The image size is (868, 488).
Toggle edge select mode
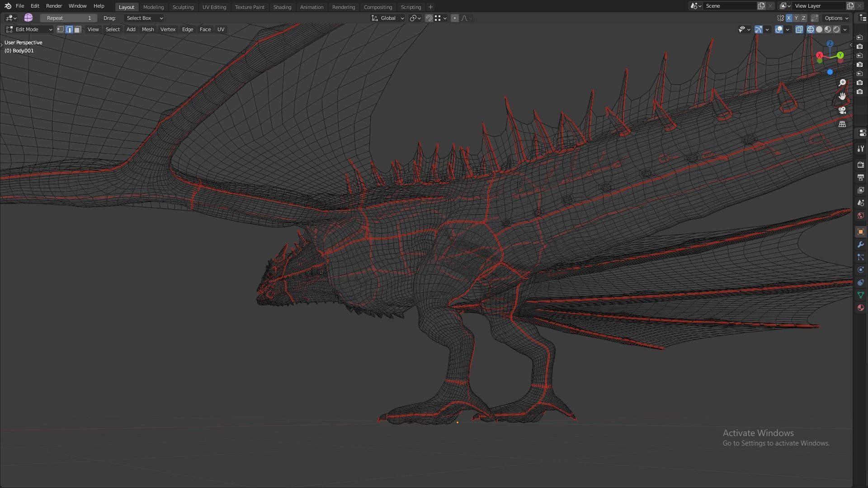[x=69, y=29]
